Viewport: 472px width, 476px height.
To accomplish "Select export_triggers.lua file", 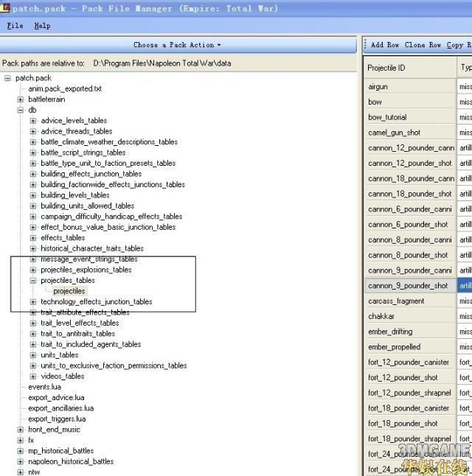I will tap(57, 419).
